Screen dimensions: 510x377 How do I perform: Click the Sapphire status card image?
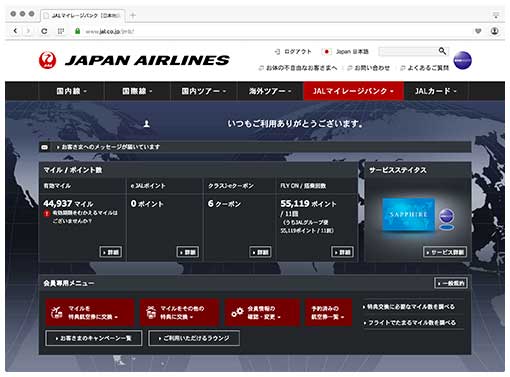point(409,214)
